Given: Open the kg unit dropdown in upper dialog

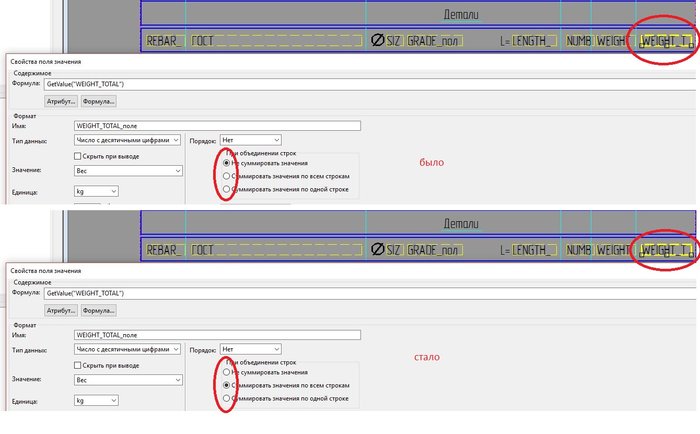Looking at the screenshot, I should tap(96, 191).
